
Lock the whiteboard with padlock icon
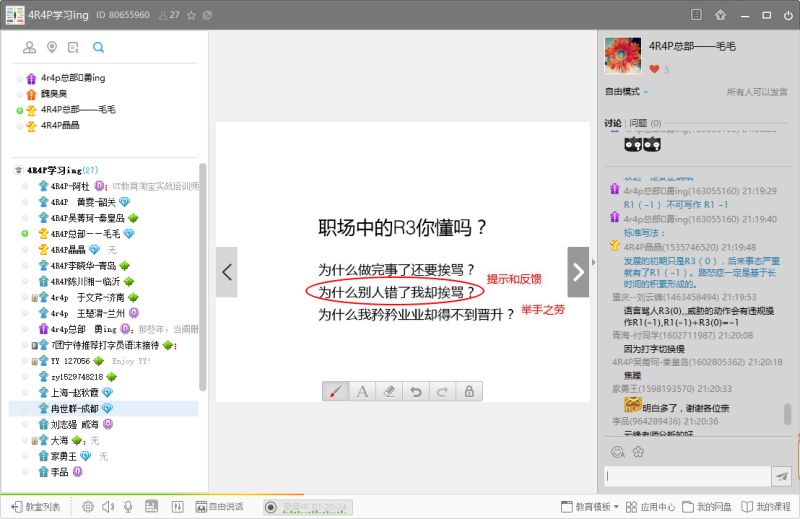(468, 391)
